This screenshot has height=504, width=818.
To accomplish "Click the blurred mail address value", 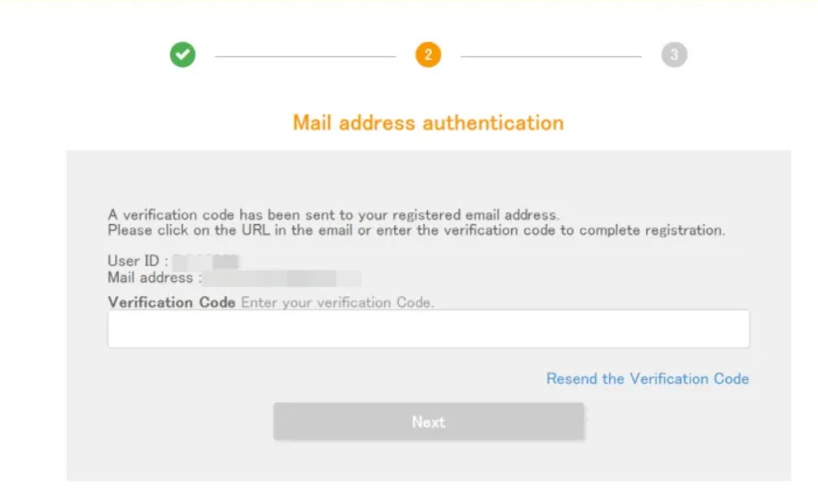I will click(281, 278).
